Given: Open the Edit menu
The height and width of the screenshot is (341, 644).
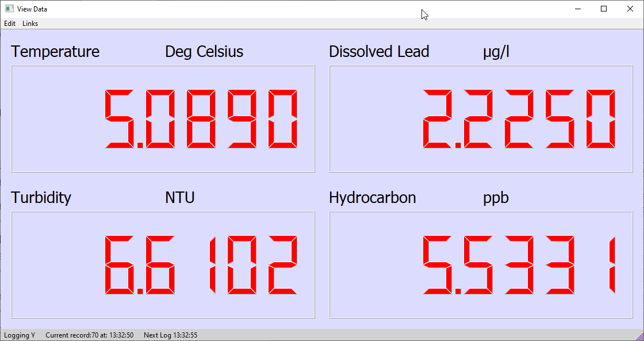Looking at the screenshot, I should point(10,24).
